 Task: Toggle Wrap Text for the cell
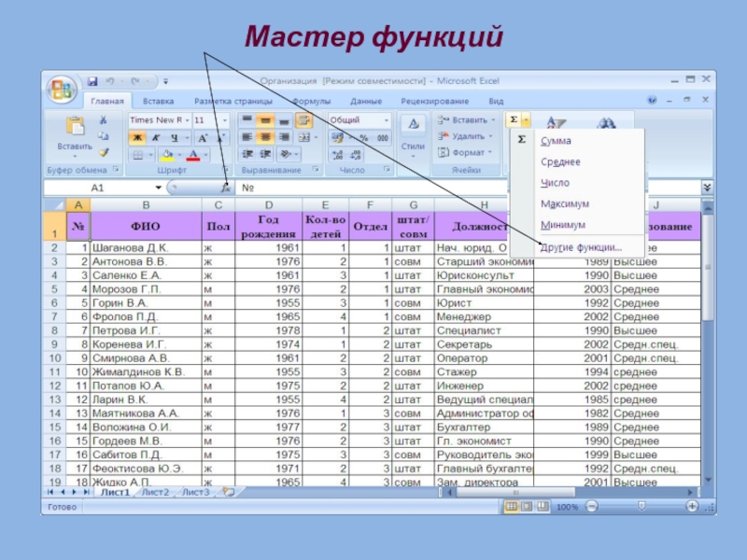tap(304, 120)
